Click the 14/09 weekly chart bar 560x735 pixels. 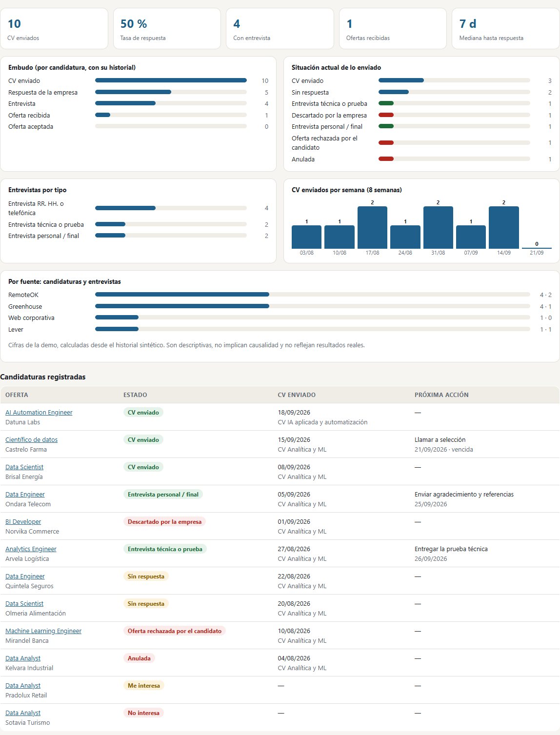tap(504, 227)
